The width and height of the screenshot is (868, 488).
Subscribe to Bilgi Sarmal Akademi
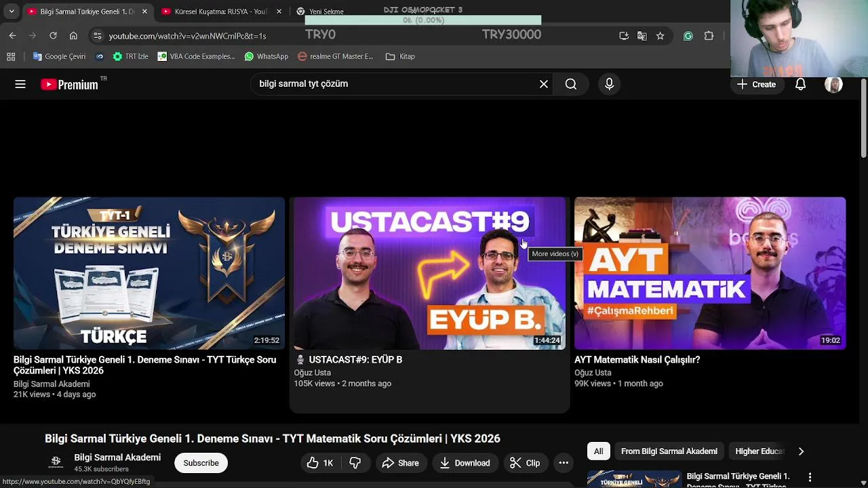[201, 463]
